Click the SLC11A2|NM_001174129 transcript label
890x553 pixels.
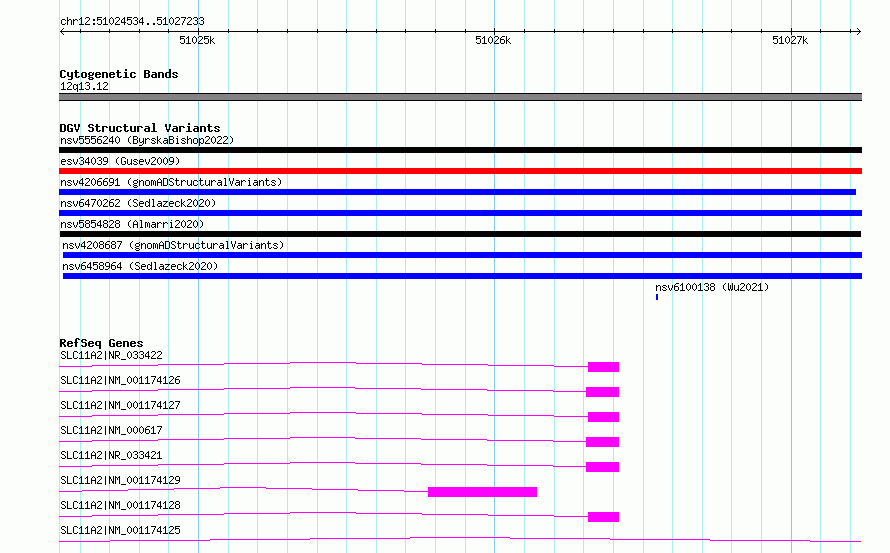(x=120, y=480)
